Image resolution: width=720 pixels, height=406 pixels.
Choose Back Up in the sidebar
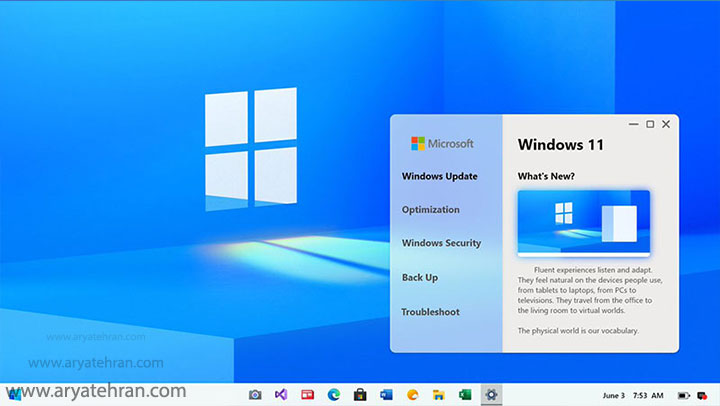[x=420, y=277]
